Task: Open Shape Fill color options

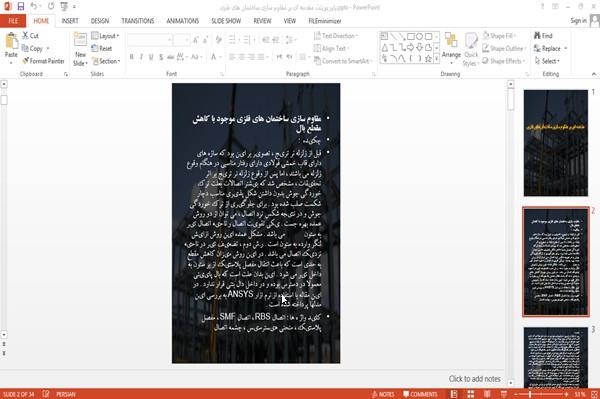Action: (499, 36)
